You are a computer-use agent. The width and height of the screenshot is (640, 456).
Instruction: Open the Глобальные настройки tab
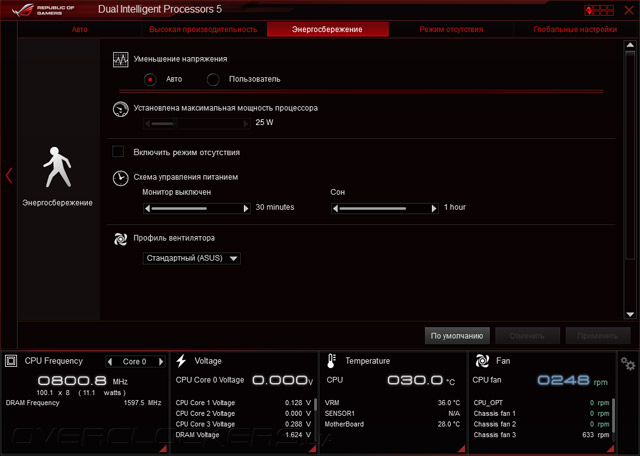tap(575, 29)
